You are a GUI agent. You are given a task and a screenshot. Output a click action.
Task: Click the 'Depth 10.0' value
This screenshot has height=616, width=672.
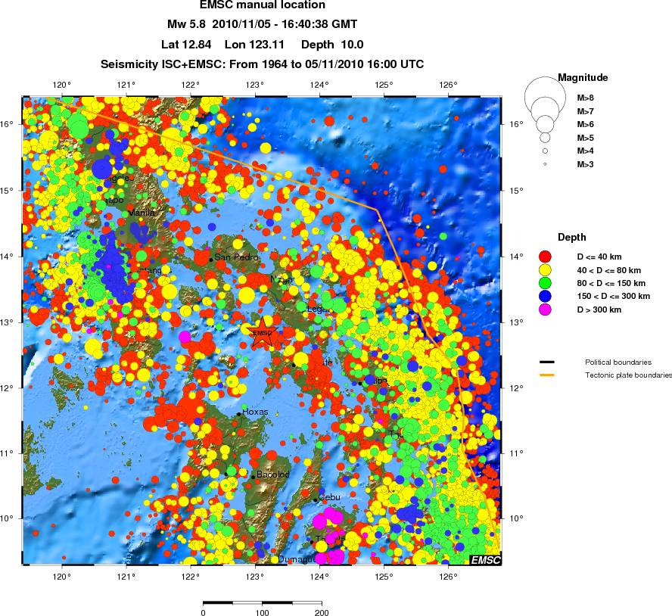point(332,45)
